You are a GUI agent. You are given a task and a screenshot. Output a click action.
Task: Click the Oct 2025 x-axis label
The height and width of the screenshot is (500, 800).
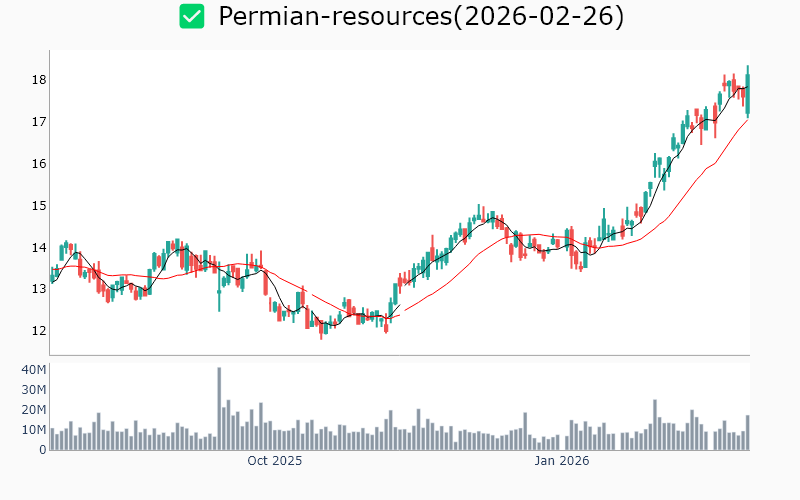tap(274, 461)
